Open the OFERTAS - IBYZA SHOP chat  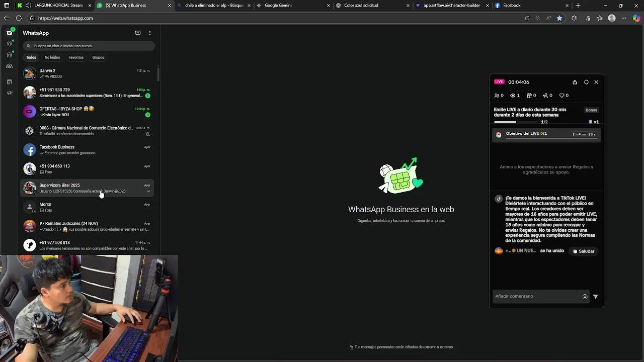(88, 112)
